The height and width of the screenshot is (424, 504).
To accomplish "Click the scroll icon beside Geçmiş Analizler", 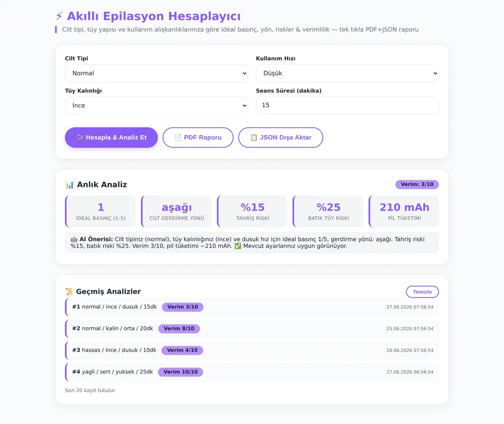I will [69, 292].
